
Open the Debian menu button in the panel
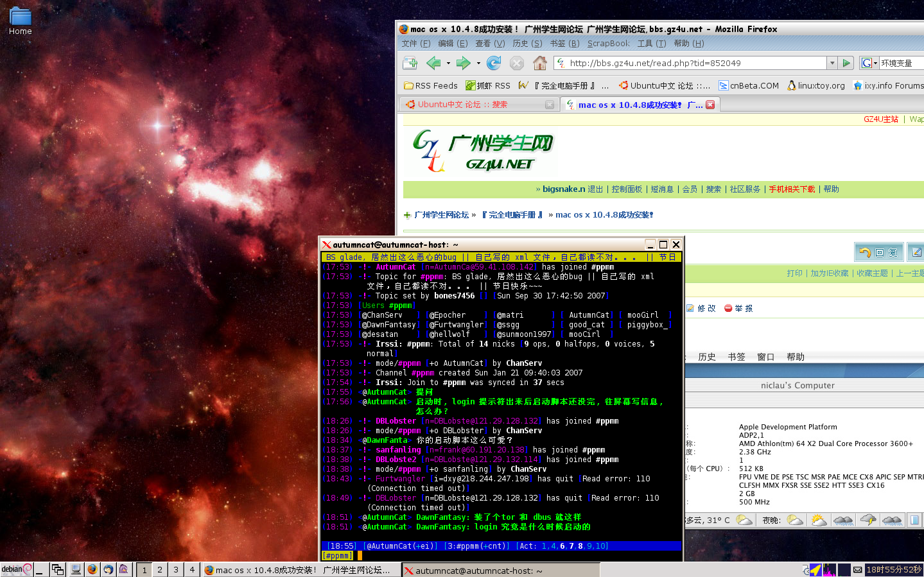pyautogui.click(x=16, y=569)
